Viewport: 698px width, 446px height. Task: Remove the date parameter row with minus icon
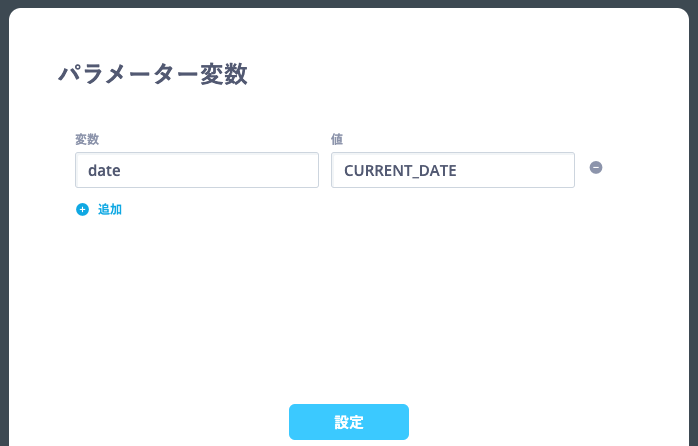point(596,167)
